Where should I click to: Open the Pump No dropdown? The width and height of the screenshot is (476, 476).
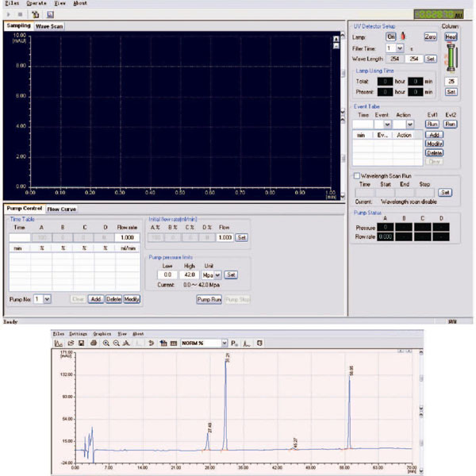pos(47,298)
